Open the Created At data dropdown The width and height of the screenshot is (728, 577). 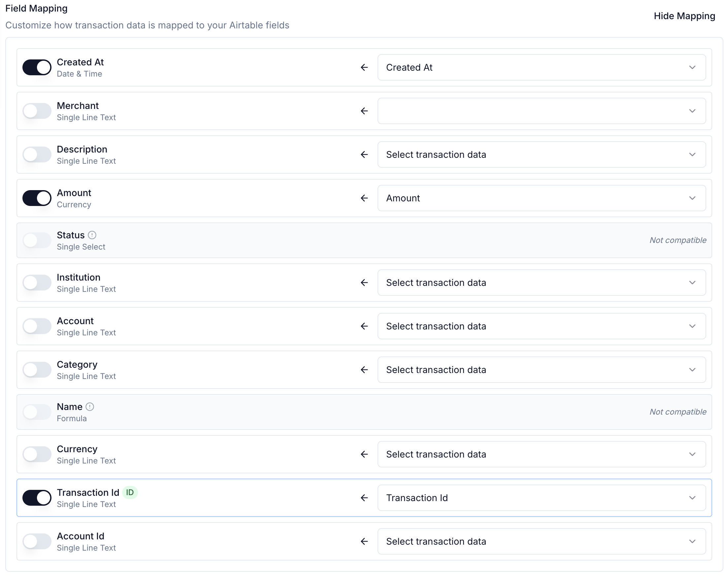541,68
